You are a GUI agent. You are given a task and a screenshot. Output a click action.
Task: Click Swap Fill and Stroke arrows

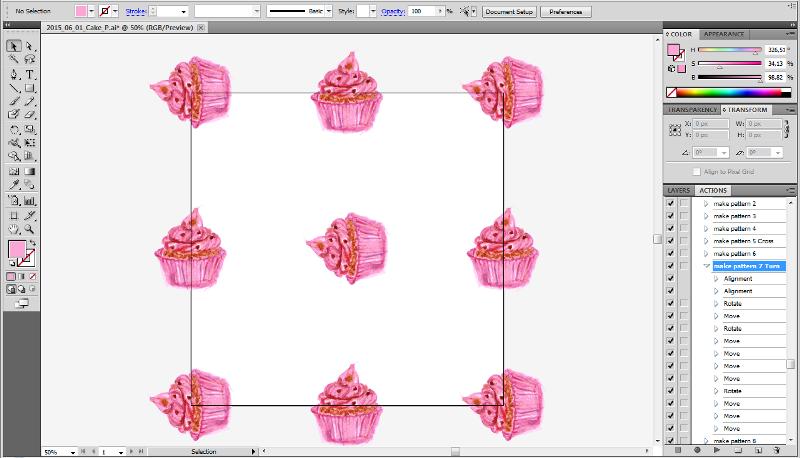pos(32,243)
